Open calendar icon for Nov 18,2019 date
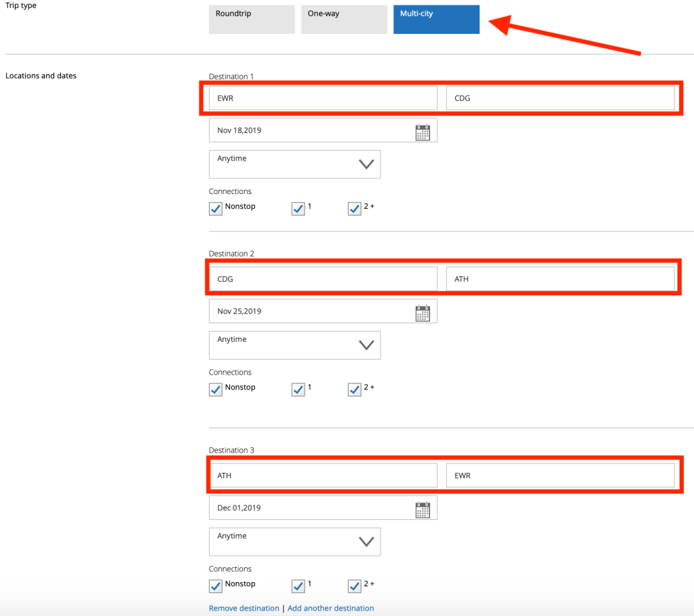Image resolution: width=694 pixels, height=616 pixels. pos(423,132)
